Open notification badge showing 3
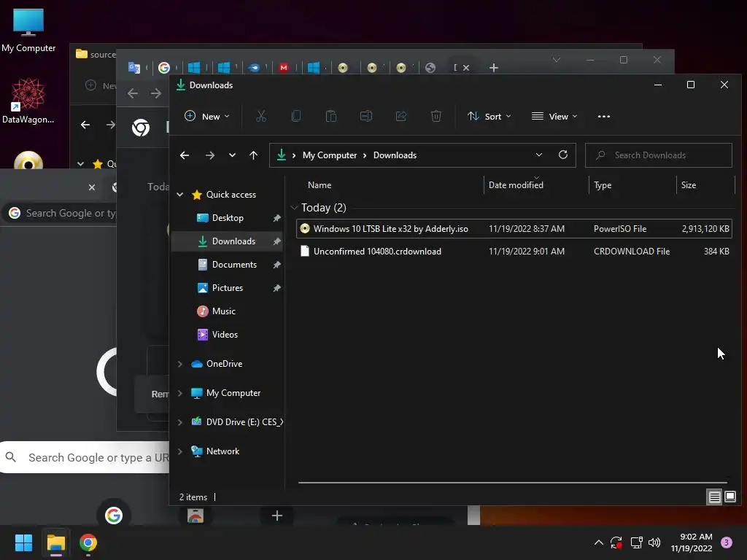The height and width of the screenshot is (560, 747). 726,542
